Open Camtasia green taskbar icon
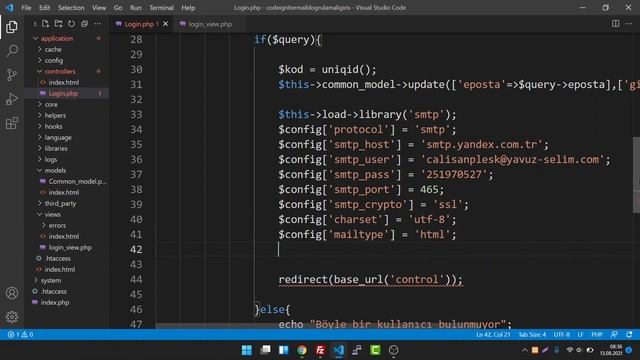This screenshot has width=640, height=360. click(x=375, y=350)
